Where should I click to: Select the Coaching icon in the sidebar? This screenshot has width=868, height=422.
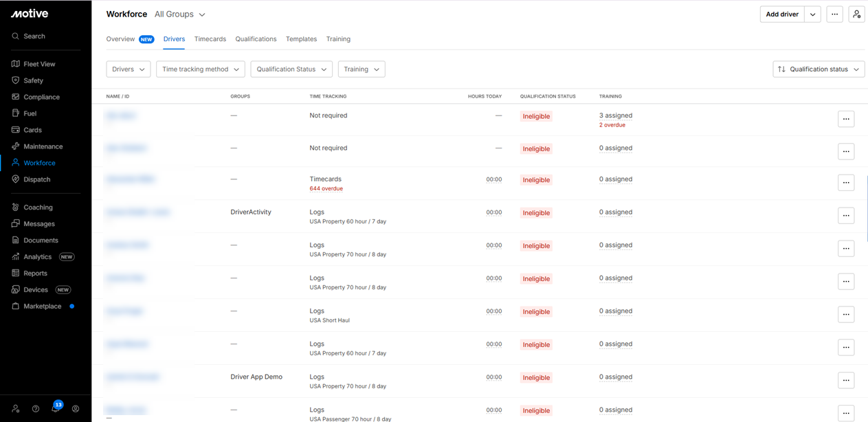click(16, 207)
